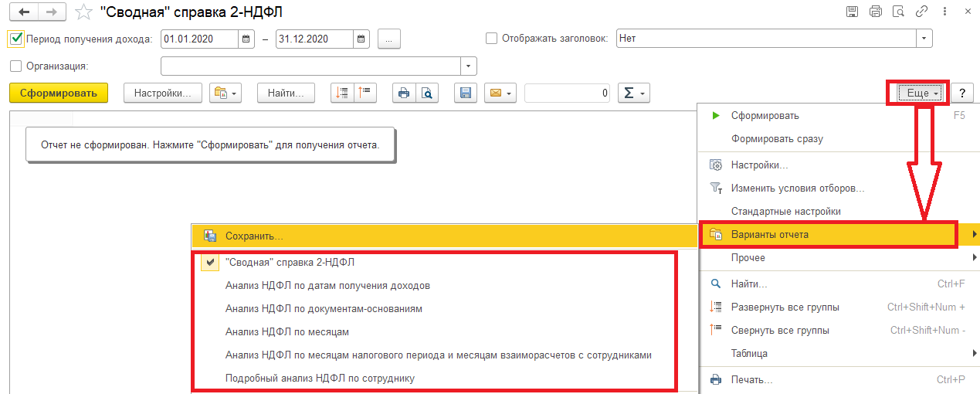980x394 pixels.
Task: Select Анализ НДФЛ по датам получения доходов
Action: (x=444, y=285)
